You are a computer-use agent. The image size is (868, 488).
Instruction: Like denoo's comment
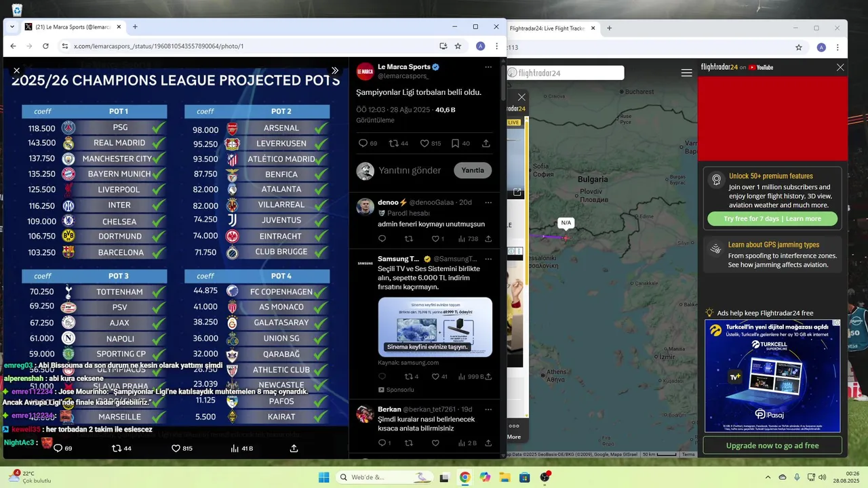tap(437, 239)
